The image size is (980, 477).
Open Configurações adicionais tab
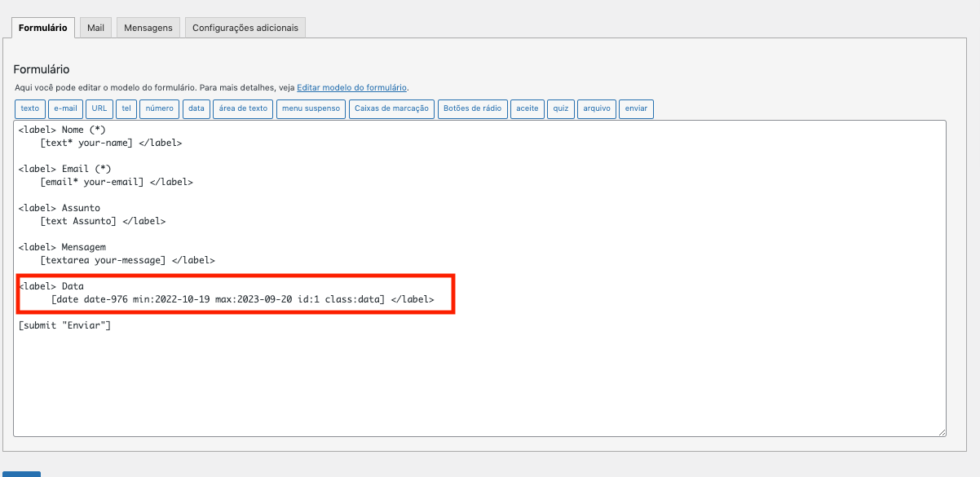pos(246,27)
